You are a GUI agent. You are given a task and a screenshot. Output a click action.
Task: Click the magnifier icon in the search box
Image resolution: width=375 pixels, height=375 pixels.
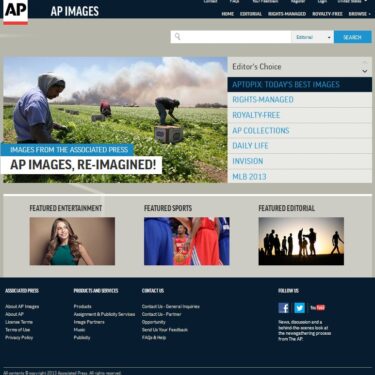pyautogui.click(x=178, y=36)
